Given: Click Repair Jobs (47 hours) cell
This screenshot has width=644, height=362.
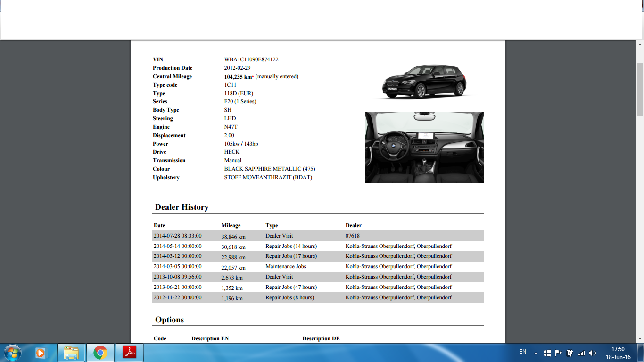Looking at the screenshot, I should (x=291, y=287).
